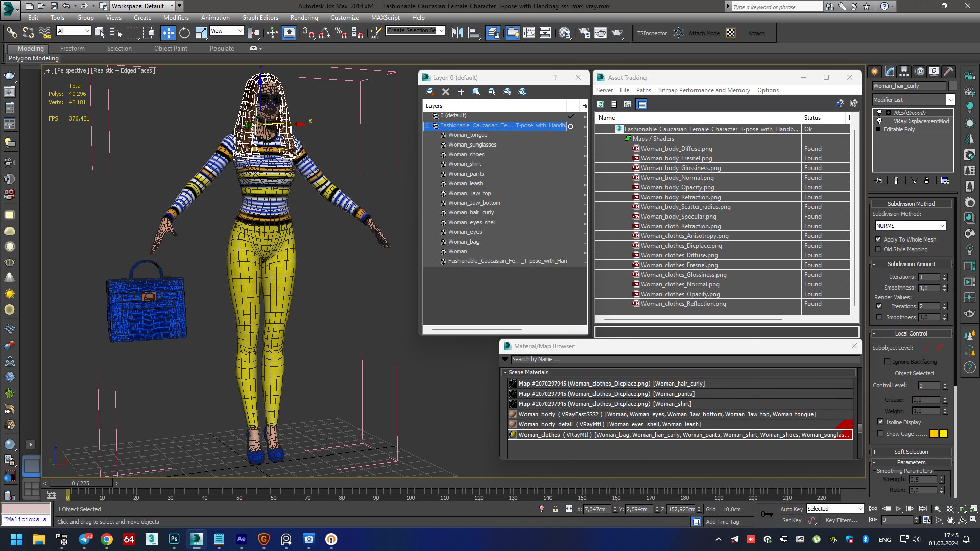Toggle the Angle Snap icon
The height and width of the screenshot is (551, 980).
(324, 33)
